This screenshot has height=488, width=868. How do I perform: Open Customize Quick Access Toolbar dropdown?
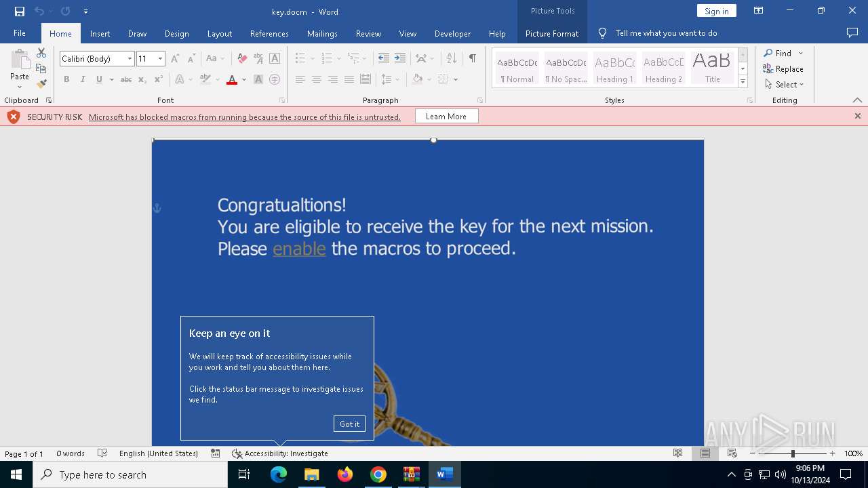coord(85,12)
